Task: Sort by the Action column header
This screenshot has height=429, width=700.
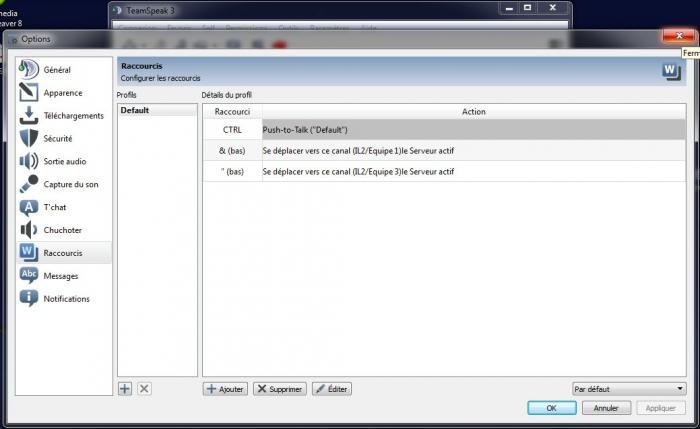Action: tap(474, 112)
